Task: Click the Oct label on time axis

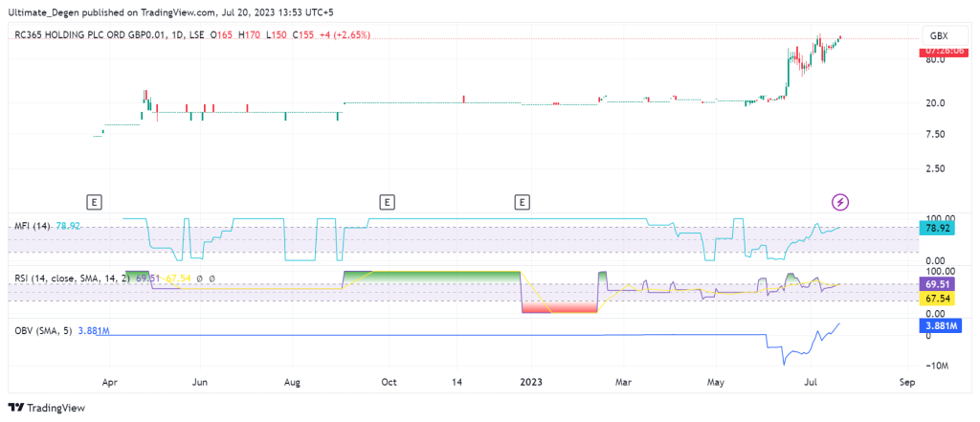Action: coord(388,382)
